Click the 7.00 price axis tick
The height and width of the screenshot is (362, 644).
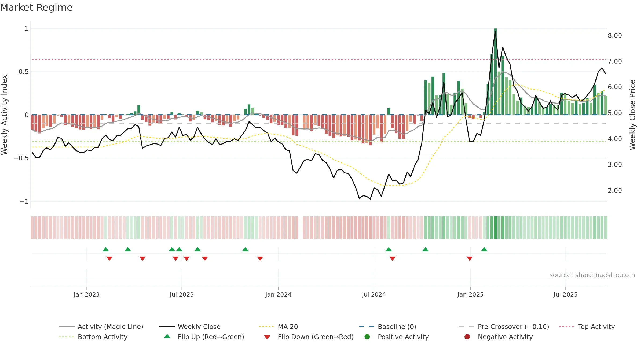[615, 61]
